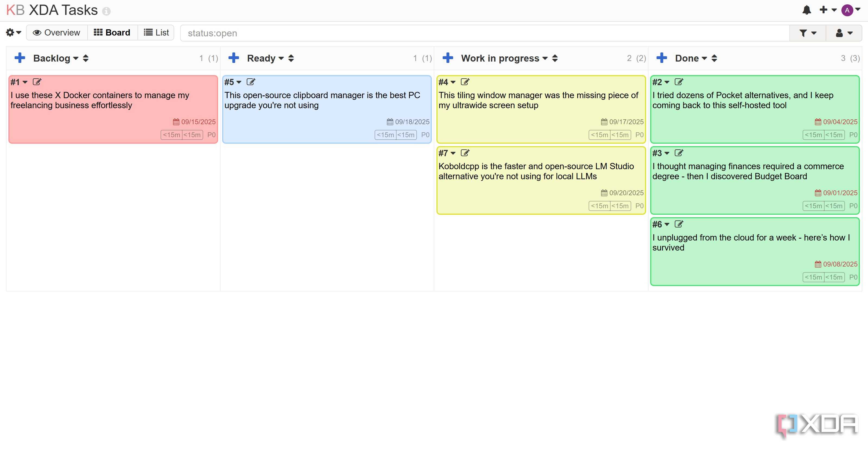Add task in Work in progress column
Screen dimensions: 868x449
[x=448, y=58]
